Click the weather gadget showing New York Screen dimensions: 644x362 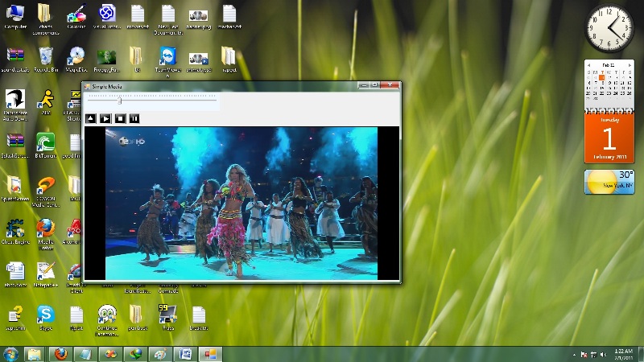pos(609,182)
